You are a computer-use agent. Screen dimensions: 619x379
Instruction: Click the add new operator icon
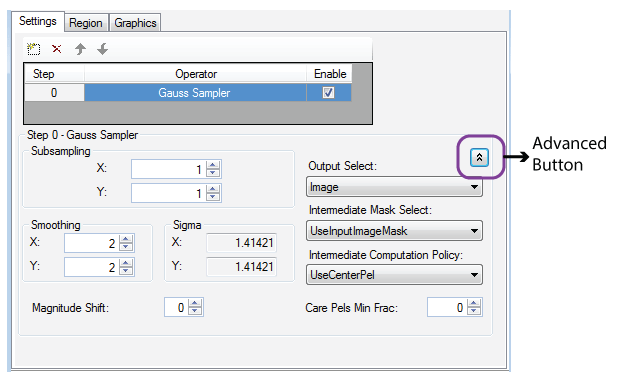click(34, 49)
